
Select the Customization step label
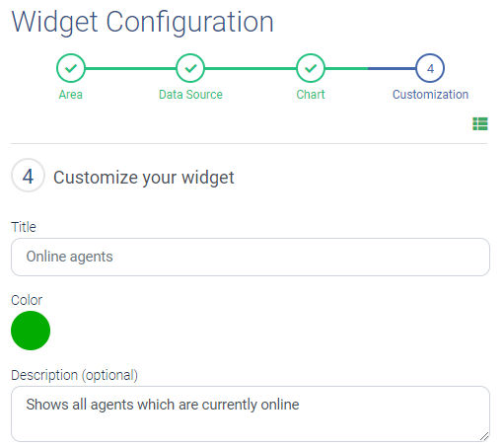430,95
